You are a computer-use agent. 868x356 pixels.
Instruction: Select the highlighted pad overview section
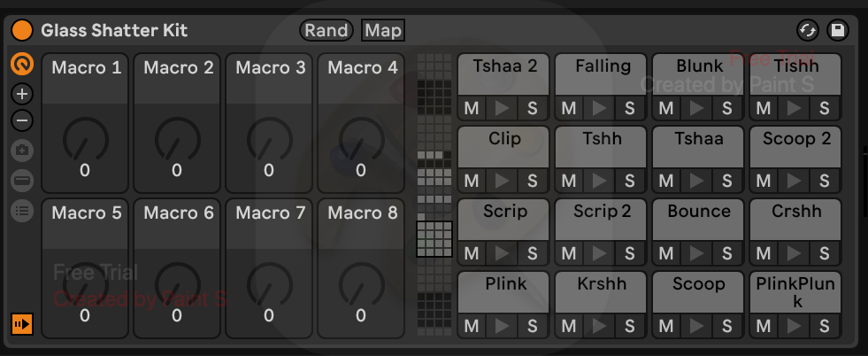click(434, 238)
